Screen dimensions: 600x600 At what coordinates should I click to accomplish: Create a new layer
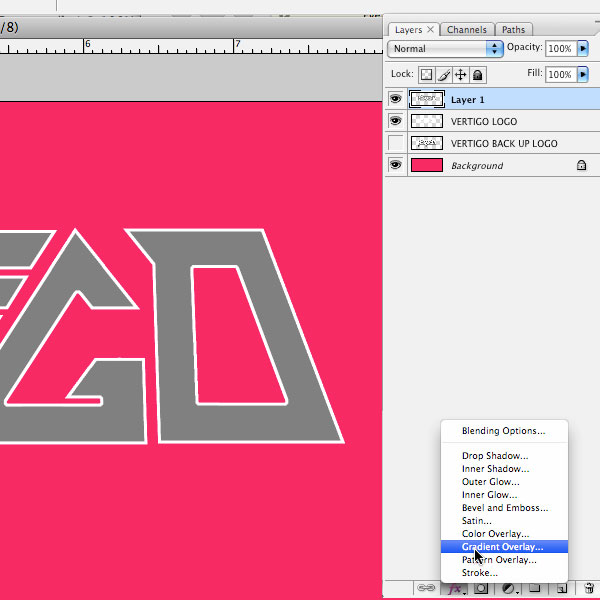[x=561, y=588]
